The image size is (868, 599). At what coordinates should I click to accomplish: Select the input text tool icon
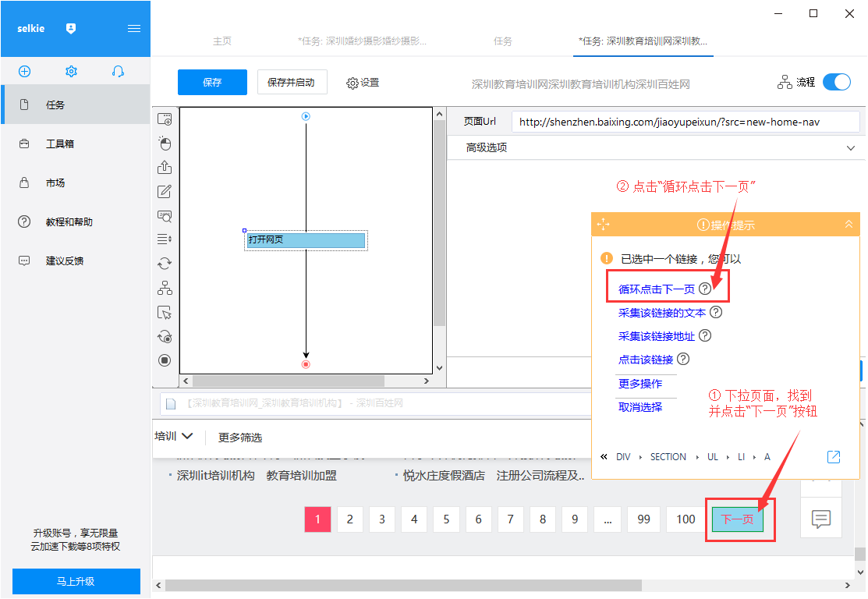click(x=165, y=192)
